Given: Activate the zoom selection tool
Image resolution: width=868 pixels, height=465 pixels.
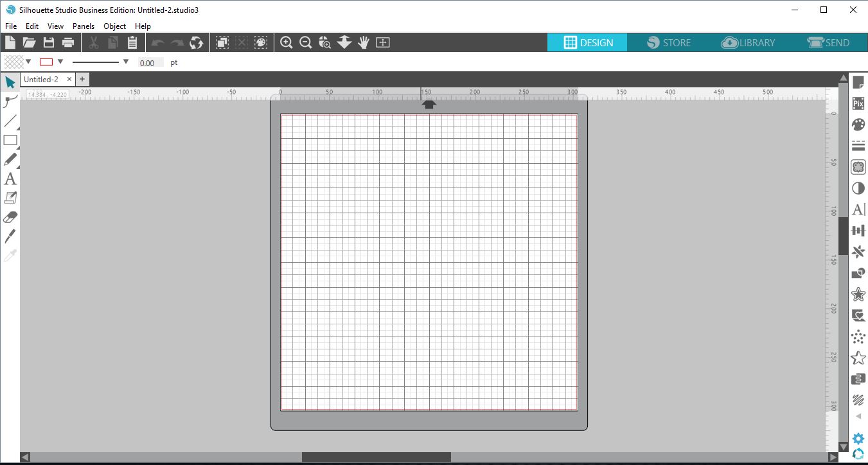Looking at the screenshot, I should 325,42.
